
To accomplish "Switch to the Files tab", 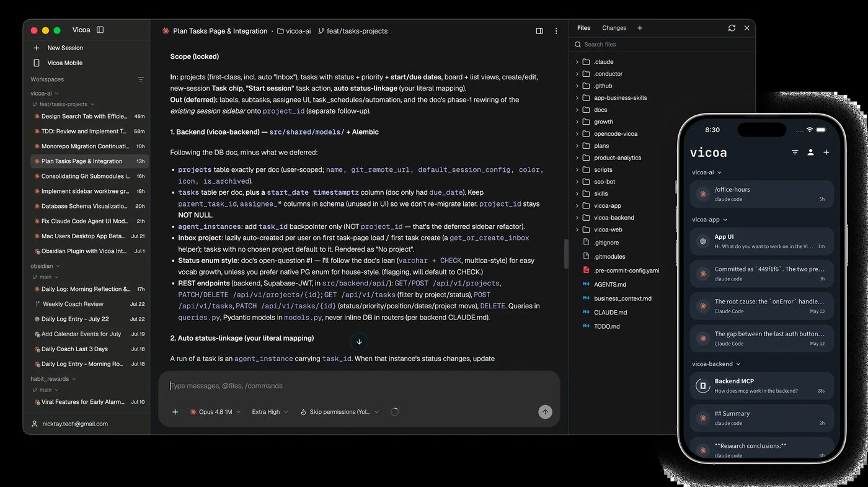I will [583, 28].
